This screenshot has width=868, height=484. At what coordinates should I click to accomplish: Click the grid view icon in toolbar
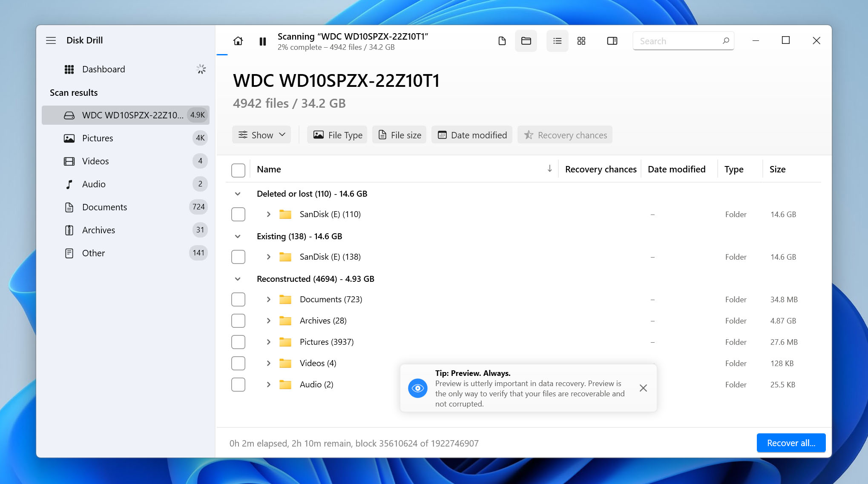click(581, 40)
